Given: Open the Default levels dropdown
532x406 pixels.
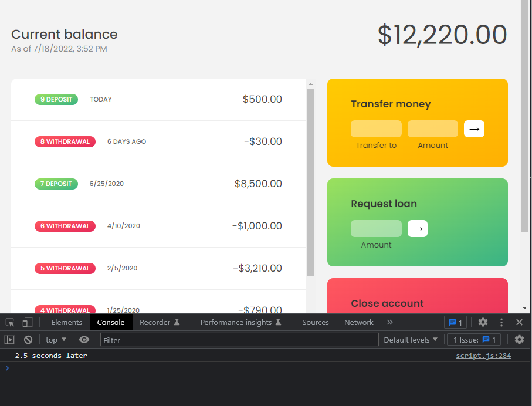Looking at the screenshot, I should pyautogui.click(x=411, y=340).
